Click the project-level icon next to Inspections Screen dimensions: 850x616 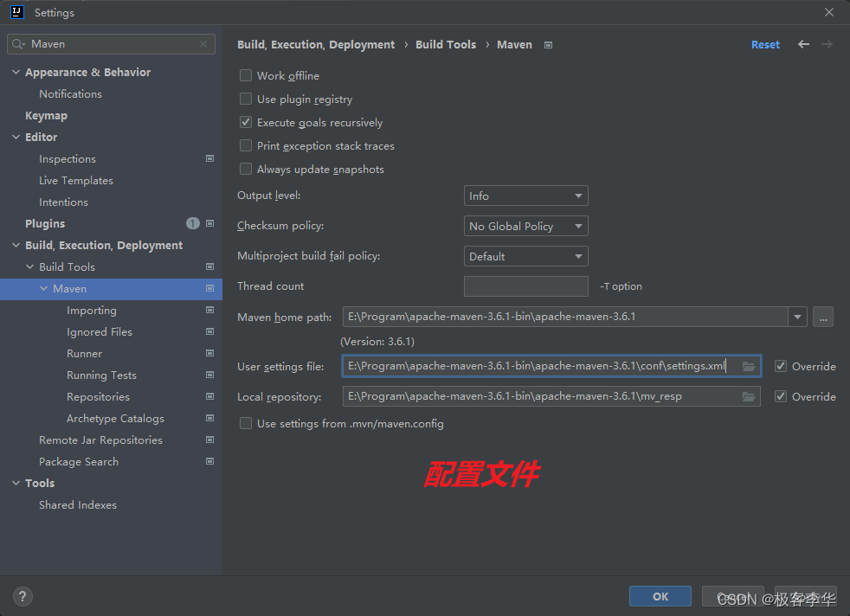click(209, 158)
